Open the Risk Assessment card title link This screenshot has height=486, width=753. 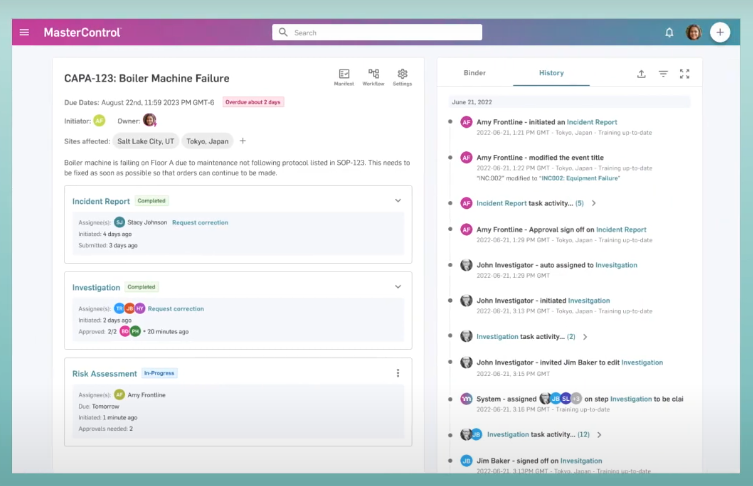105,374
